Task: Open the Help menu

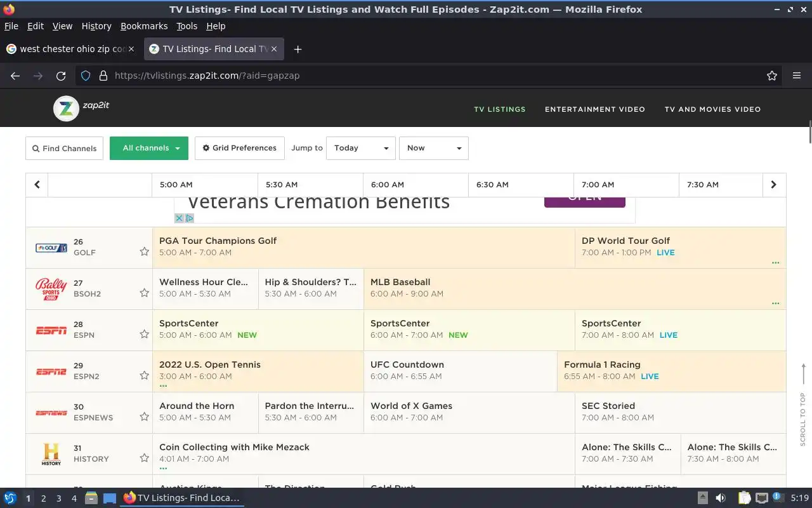Action: point(216,26)
